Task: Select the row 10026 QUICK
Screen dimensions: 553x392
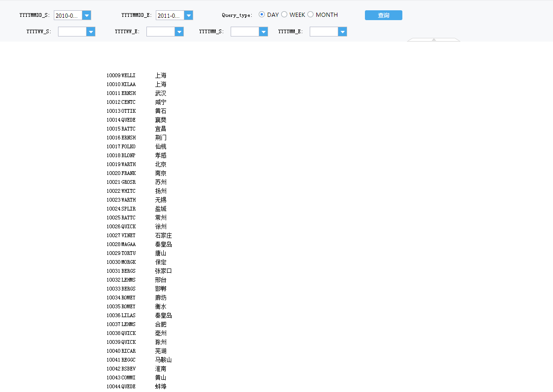Action: tap(137, 226)
